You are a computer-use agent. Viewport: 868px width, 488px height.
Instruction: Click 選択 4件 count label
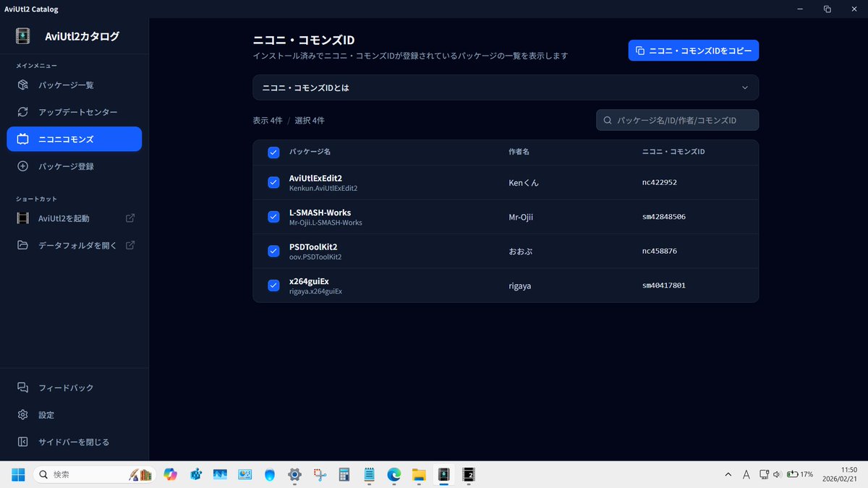pyautogui.click(x=310, y=121)
